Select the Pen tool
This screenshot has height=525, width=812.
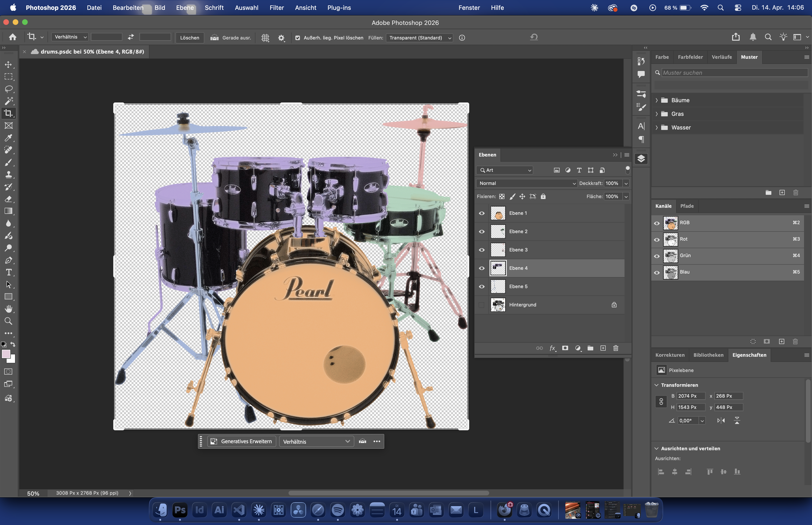[8, 260]
